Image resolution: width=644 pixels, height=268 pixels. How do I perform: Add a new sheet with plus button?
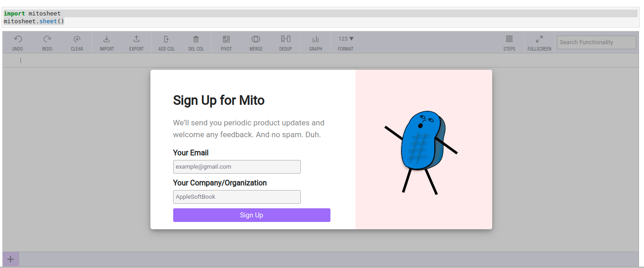point(11,259)
